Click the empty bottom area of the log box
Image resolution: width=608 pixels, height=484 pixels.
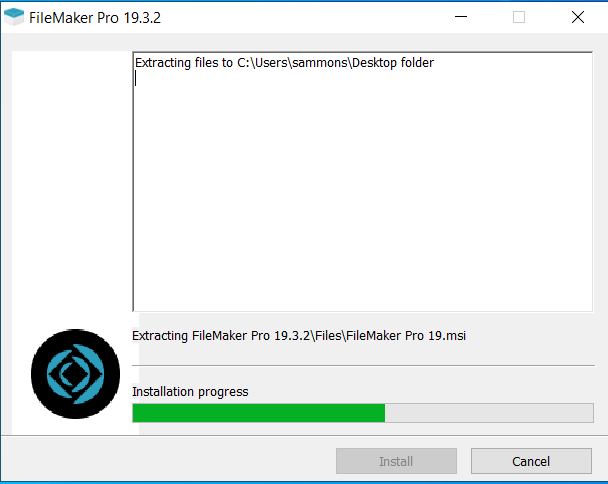(363, 271)
